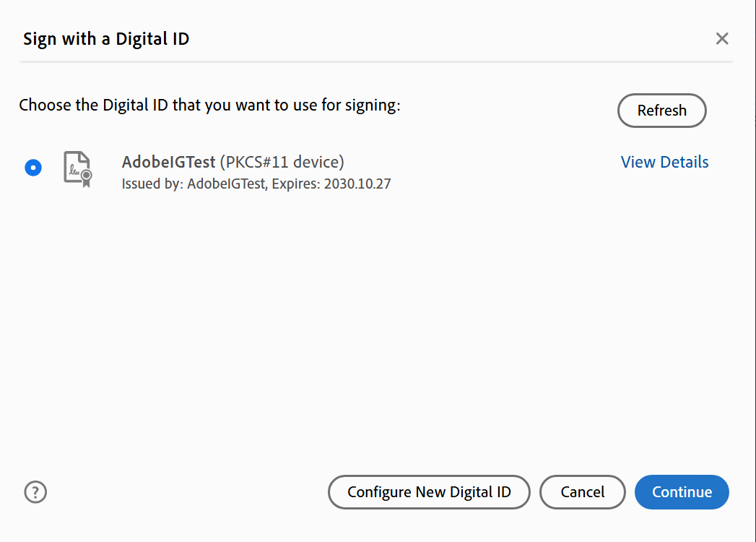Choose the blue selected ID radio dot
756x542 pixels.
[33, 168]
